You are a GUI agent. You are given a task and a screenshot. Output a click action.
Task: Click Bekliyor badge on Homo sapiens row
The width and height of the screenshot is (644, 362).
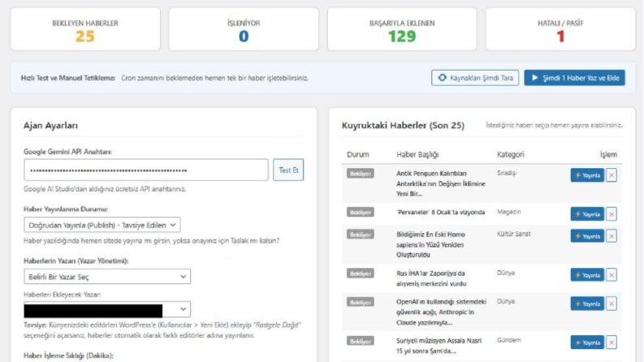tap(361, 235)
